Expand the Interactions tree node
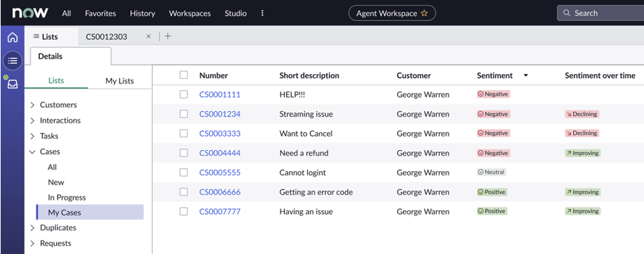 [32, 121]
